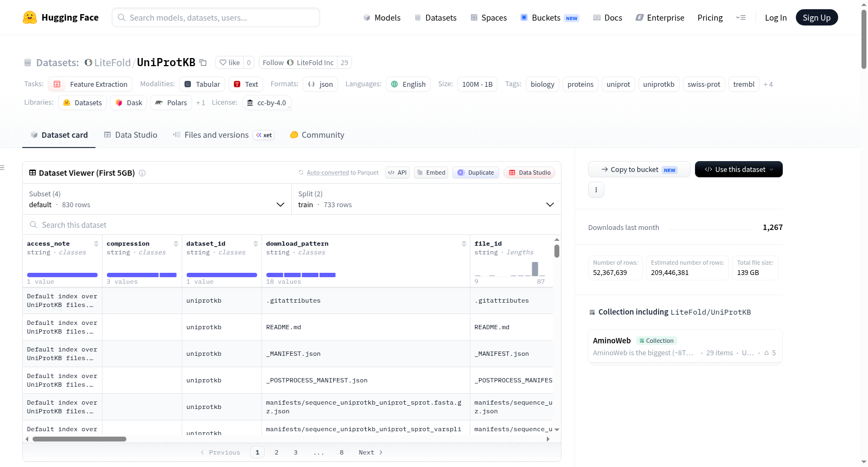Click the magnifier icon in dataset search
The height and width of the screenshot is (467, 868).
click(34, 225)
